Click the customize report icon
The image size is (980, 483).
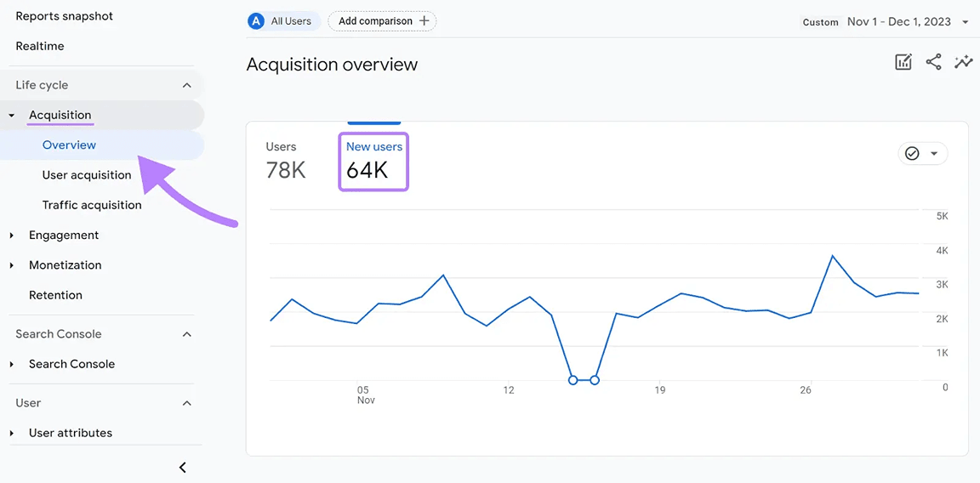(903, 62)
